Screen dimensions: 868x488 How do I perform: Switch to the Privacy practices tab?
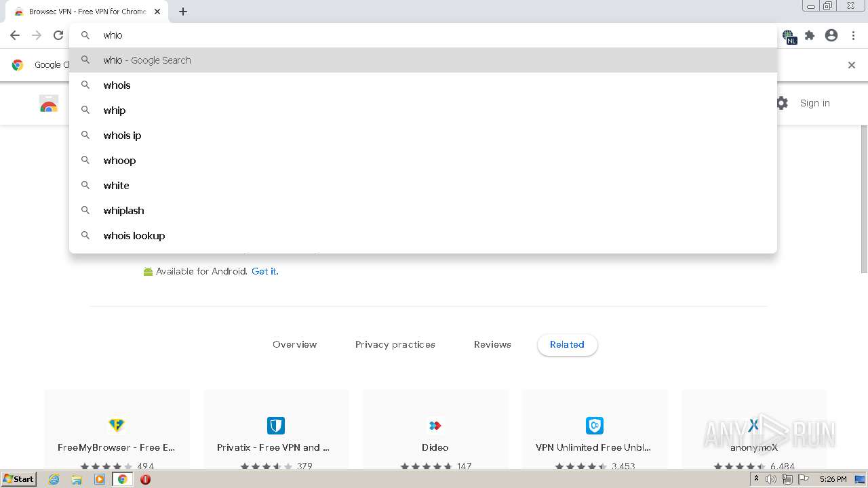pos(395,344)
